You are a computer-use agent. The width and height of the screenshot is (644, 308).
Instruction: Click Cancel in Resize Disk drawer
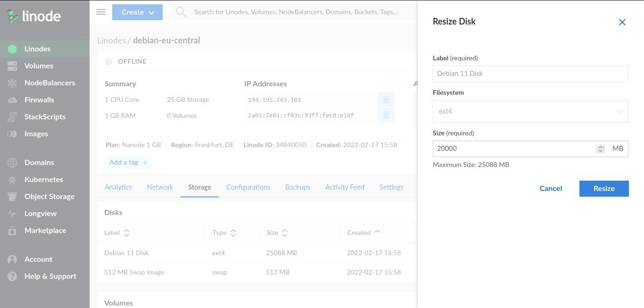pyautogui.click(x=551, y=189)
